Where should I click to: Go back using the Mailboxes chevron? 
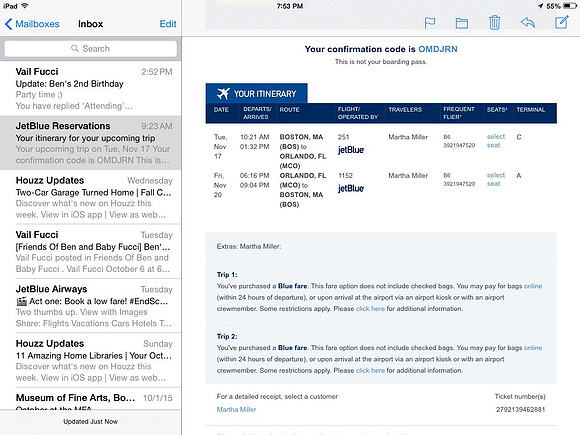point(9,24)
